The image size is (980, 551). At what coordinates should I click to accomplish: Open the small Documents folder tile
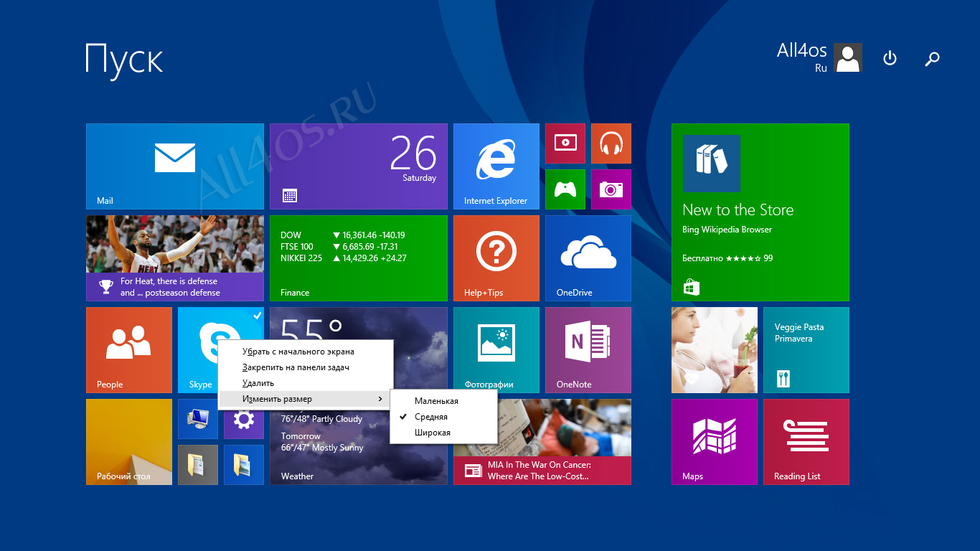tap(198, 465)
